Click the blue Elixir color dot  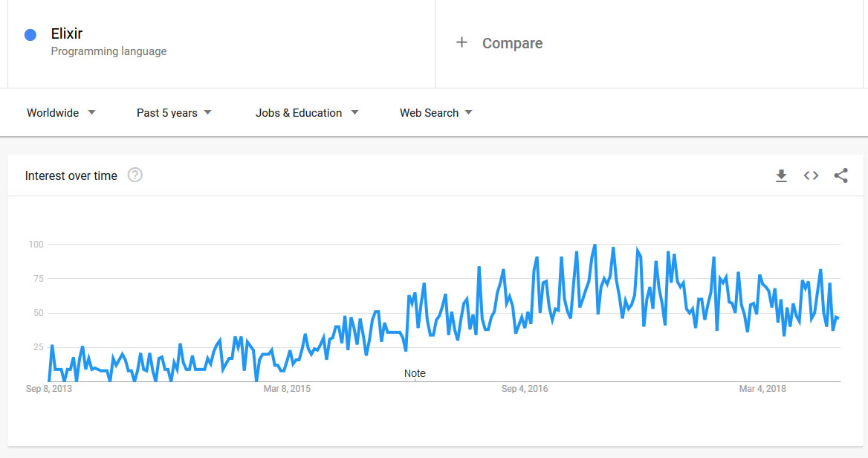click(30, 35)
